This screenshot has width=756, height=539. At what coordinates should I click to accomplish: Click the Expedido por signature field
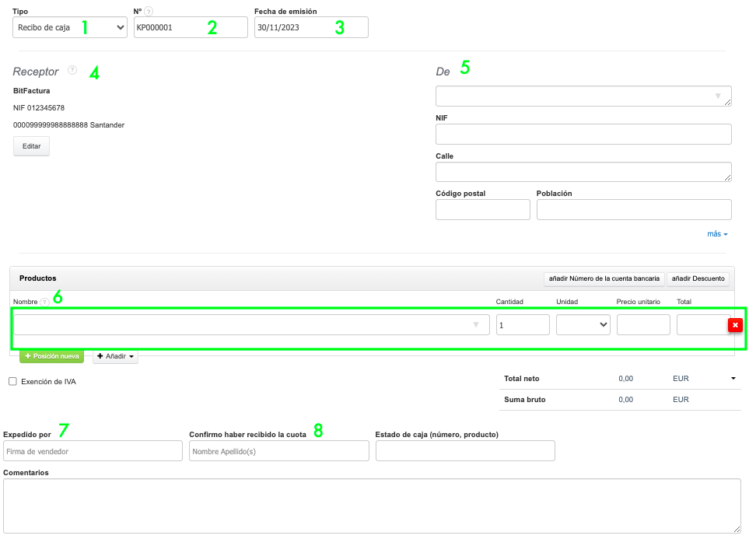coord(93,451)
